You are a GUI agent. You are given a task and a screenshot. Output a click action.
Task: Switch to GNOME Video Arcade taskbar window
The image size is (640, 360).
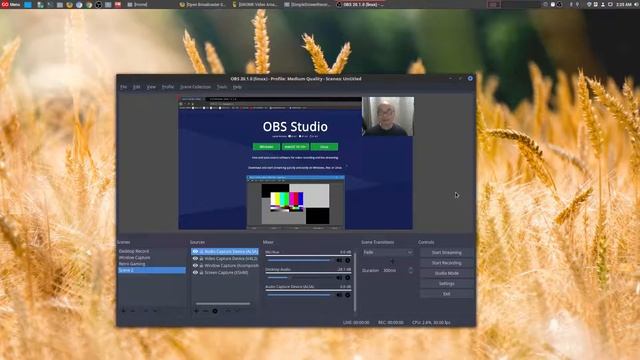pos(256,4)
